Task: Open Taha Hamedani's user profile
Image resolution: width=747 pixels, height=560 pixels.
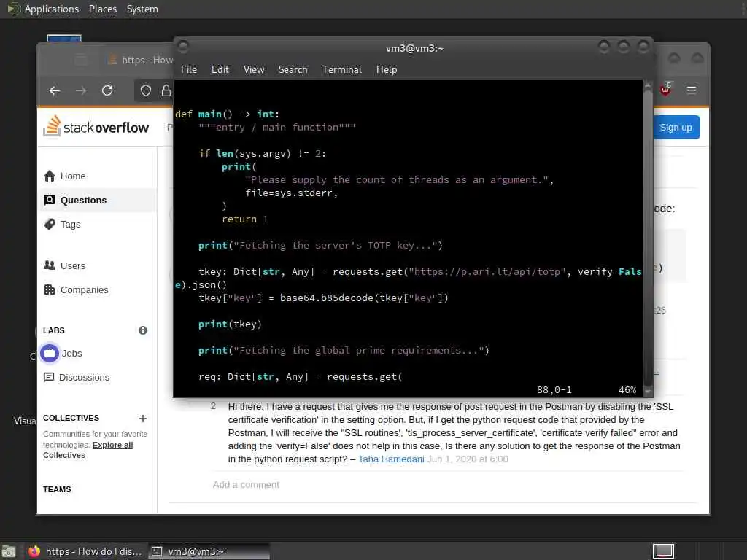Action: [391, 459]
